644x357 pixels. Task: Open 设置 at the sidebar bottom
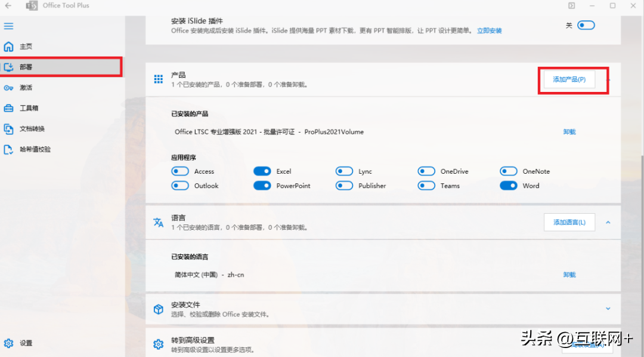point(61,343)
